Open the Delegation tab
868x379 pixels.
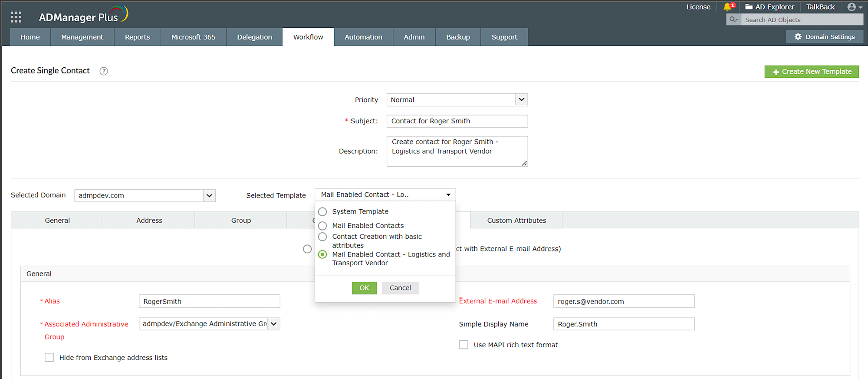point(254,37)
